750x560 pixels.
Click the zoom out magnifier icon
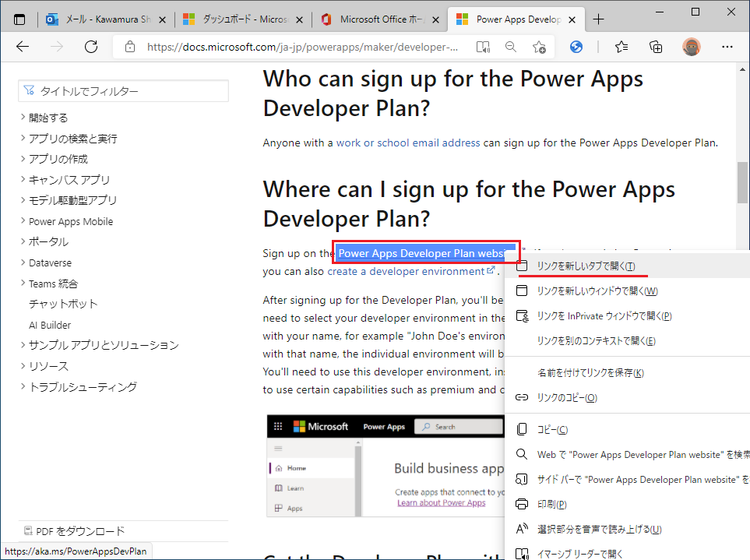tap(511, 47)
